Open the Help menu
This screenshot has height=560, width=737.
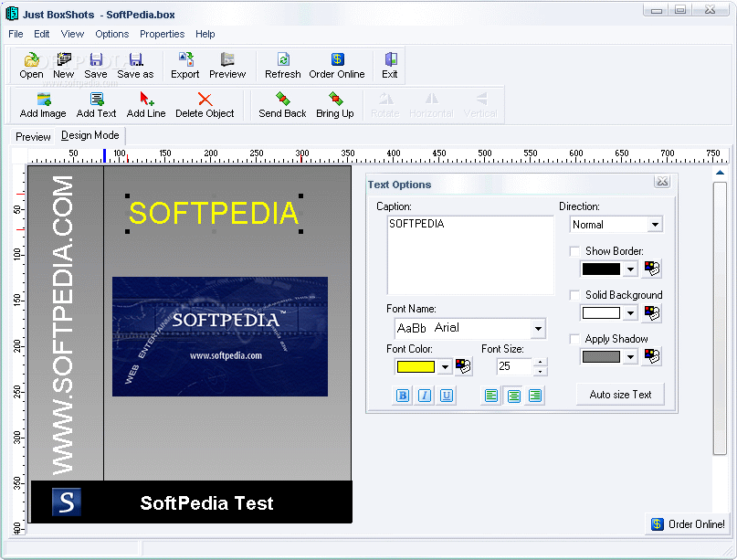click(205, 34)
